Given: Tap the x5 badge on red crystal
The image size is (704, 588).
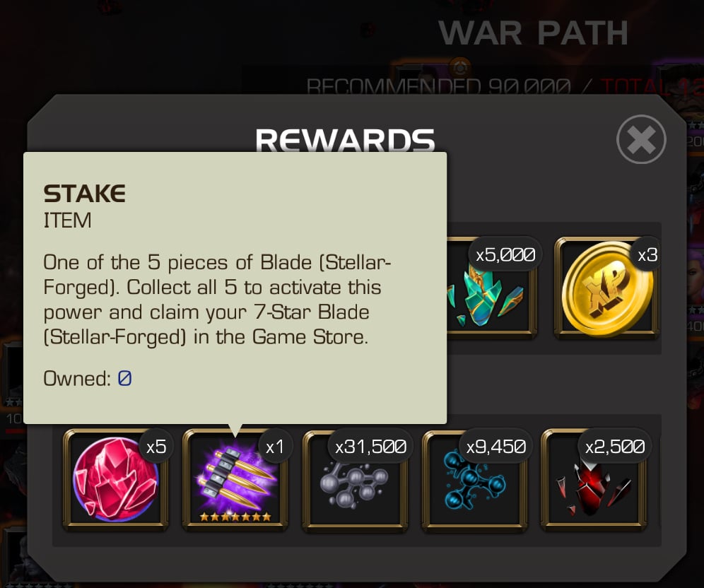Looking at the screenshot, I should pyautogui.click(x=156, y=447).
